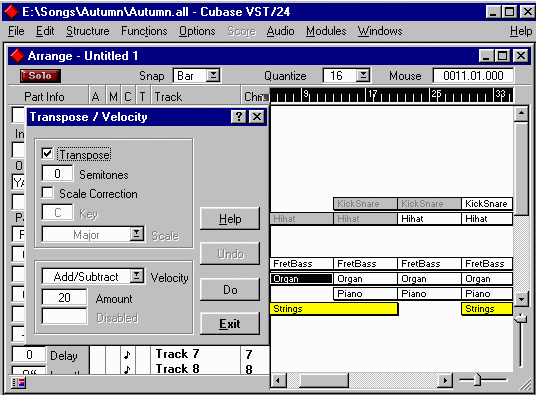Image resolution: width=536 pixels, height=395 pixels.
Task: Select the short yellow Strings part at right
Action: (x=487, y=309)
